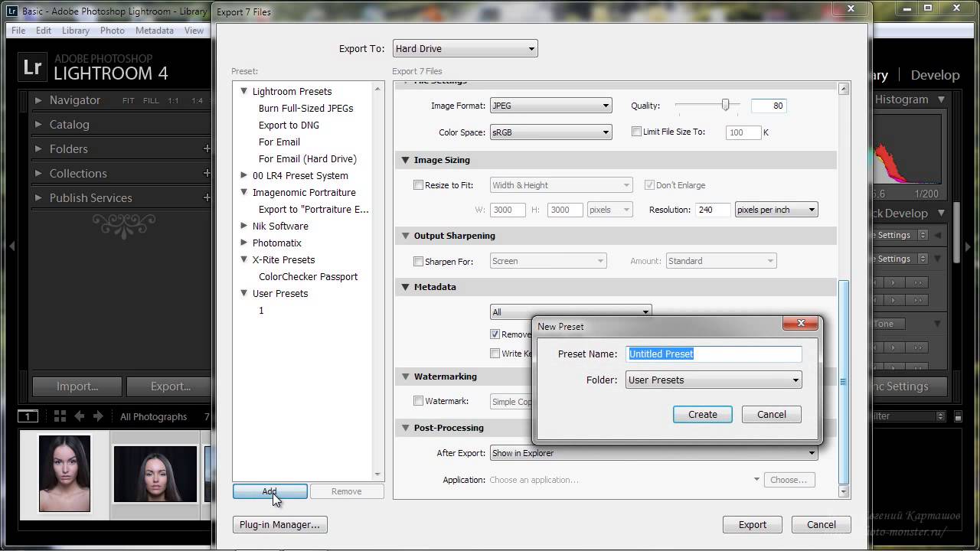Tick the Write Keywords checkbox under Metadata

495,354
